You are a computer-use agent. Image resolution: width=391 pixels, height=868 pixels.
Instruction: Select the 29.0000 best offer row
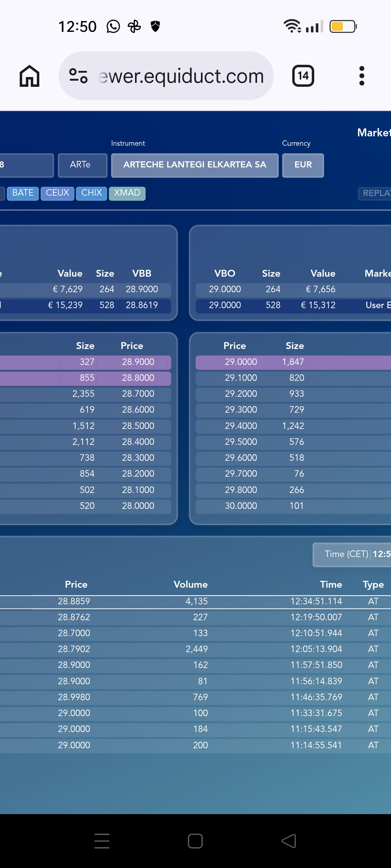pos(293,362)
